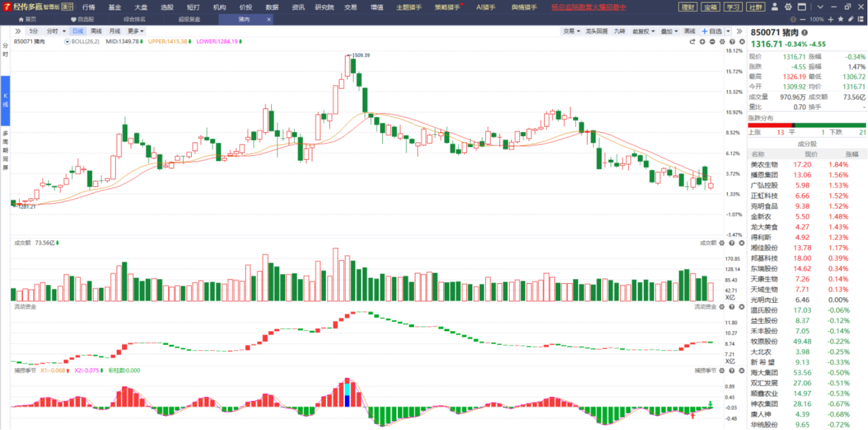Viewport: 868px width, 430px height.
Task: Switch chart to 日线 daily period
Action: point(78,31)
